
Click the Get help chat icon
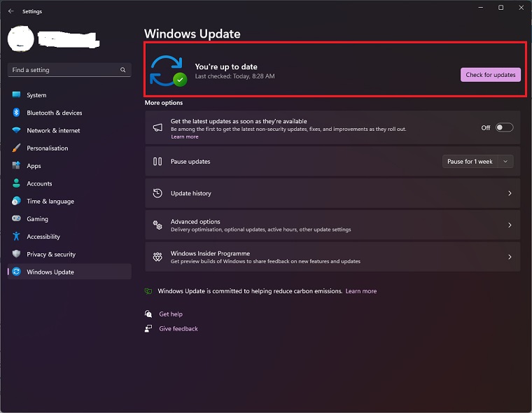coord(148,314)
